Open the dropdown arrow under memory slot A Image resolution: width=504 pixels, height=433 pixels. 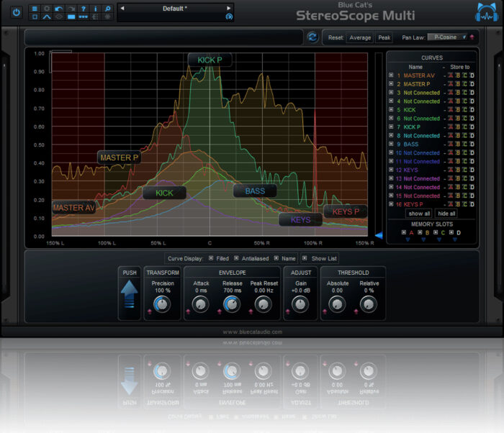408,240
